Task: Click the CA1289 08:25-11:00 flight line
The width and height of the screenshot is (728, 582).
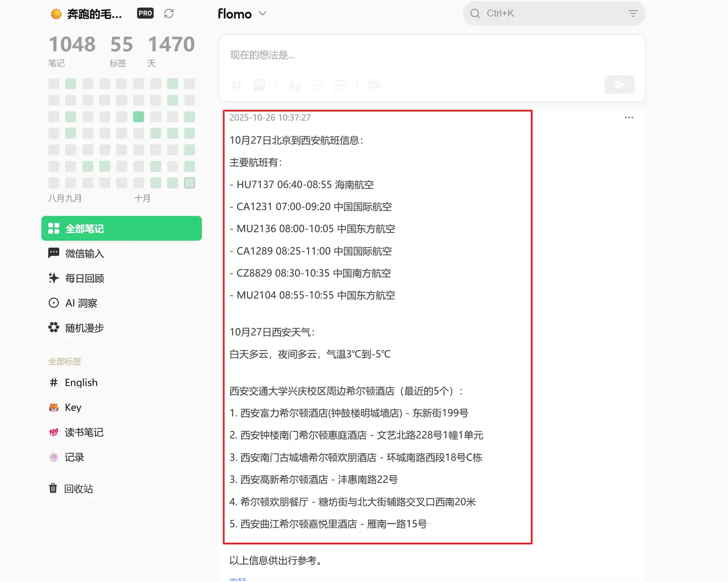Action: (311, 251)
